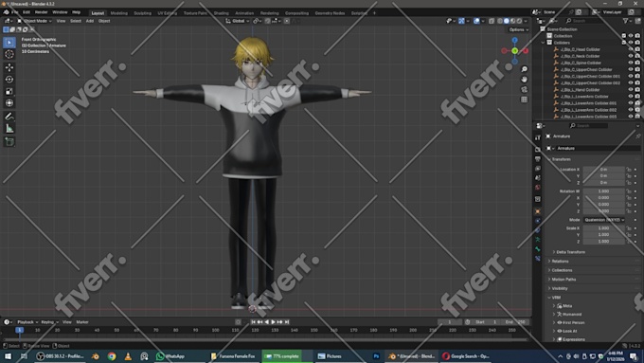Hide J_Bip_C_Head Collider in viewport
This screenshot has width=644, height=363.
[x=631, y=49]
